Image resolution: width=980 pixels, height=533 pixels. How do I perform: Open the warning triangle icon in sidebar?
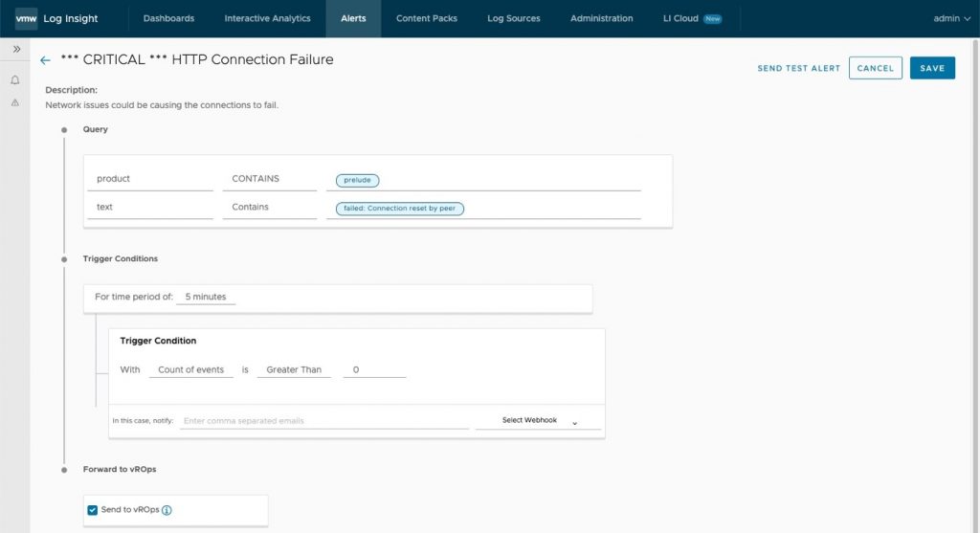tap(15, 102)
